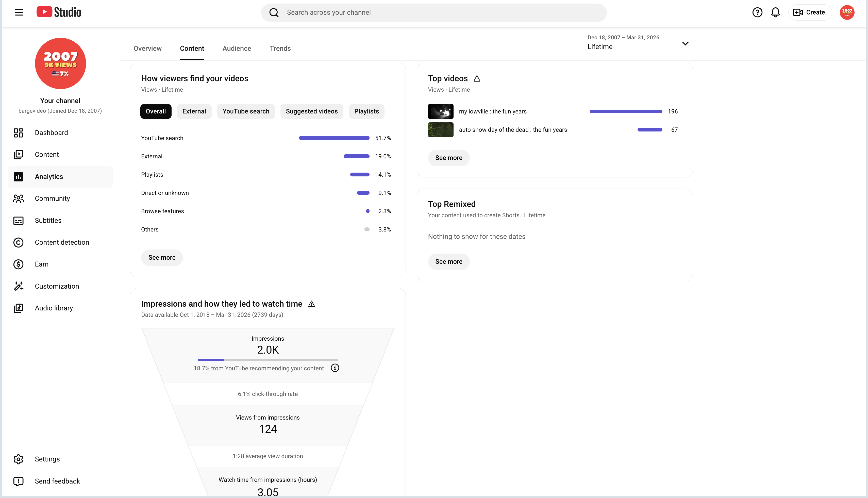868x498 pixels.
Task: Switch to the Audience tab
Action: pos(237,48)
